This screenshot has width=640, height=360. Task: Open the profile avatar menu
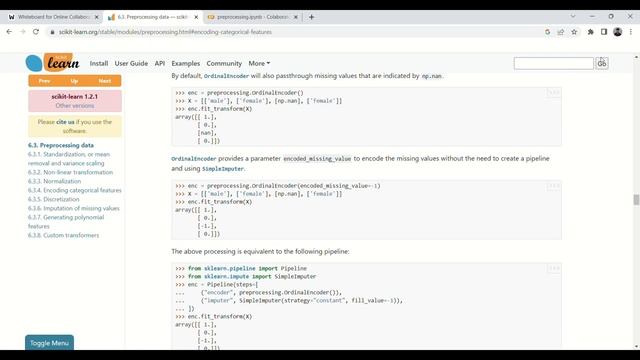pyautogui.click(x=618, y=32)
